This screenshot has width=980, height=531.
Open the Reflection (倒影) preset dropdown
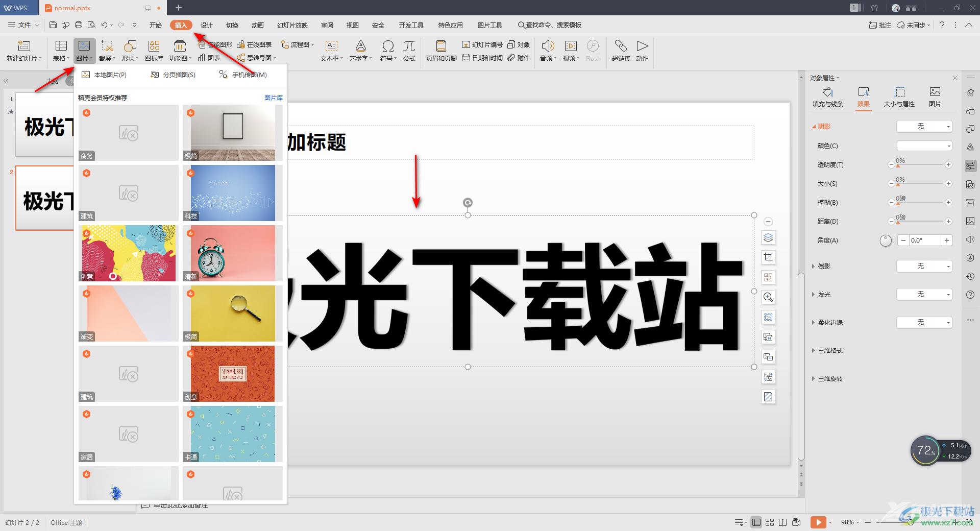pyautogui.click(x=924, y=266)
